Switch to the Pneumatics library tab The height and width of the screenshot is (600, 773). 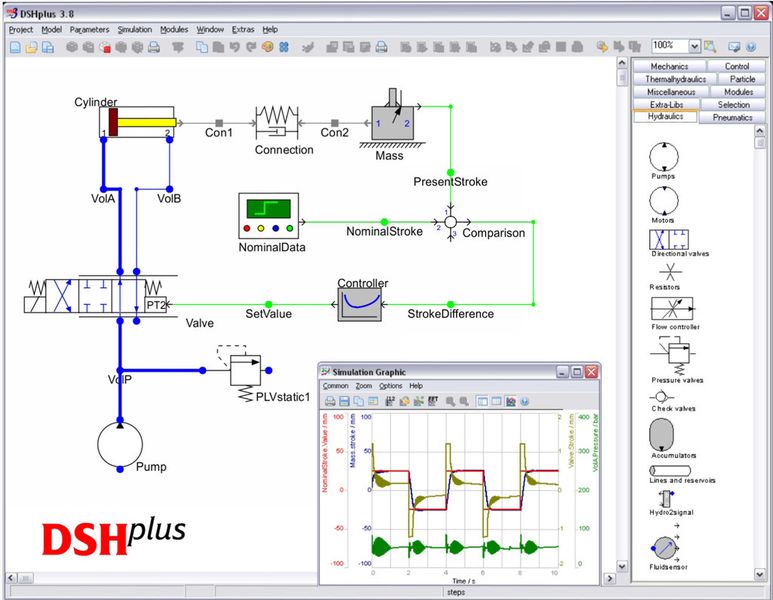[x=732, y=117]
